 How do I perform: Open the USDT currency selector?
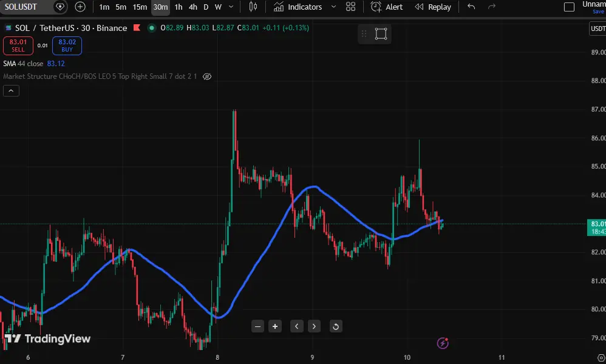click(x=597, y=29)
